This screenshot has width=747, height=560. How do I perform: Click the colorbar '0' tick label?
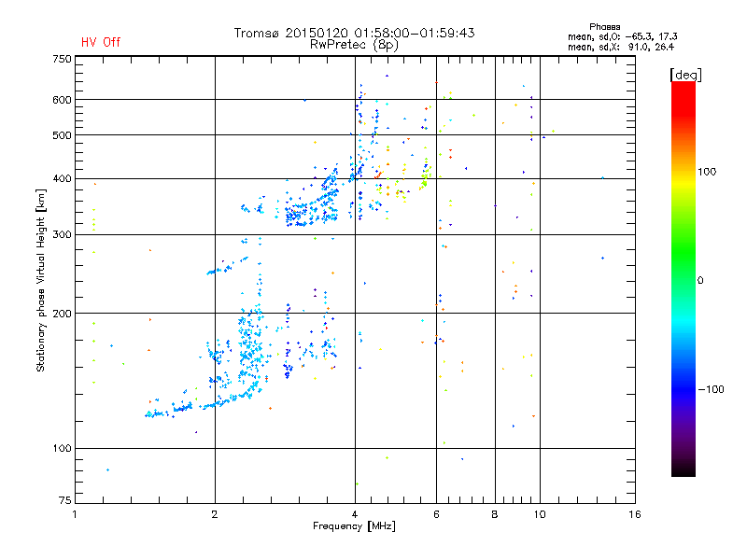coord(700,281)
